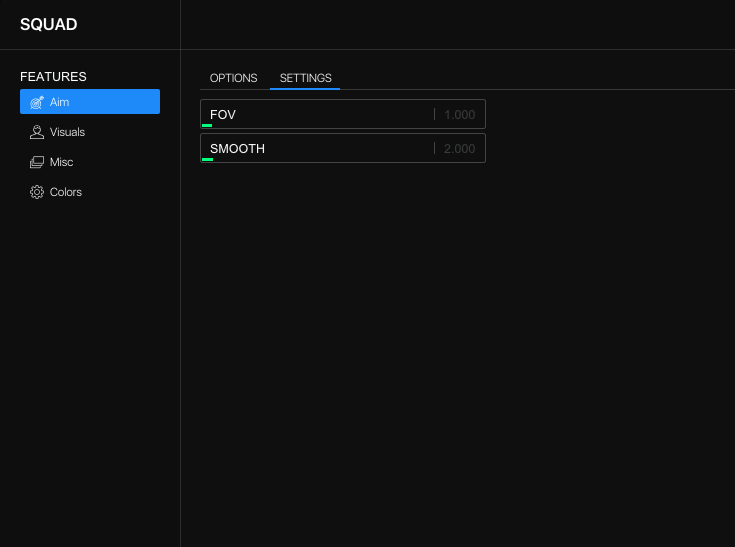
Task: Click the Misc layers icon
Action: (x=37, y=162)
